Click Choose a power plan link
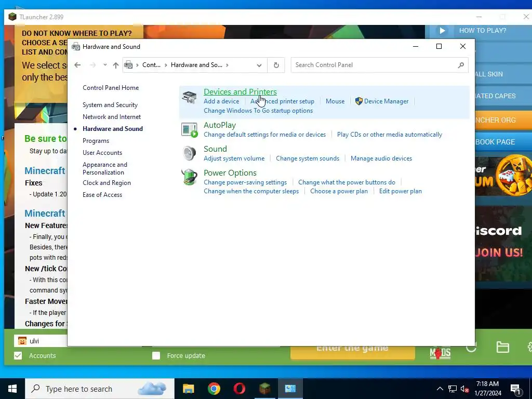532x399 pixels. tap(339, 191)
